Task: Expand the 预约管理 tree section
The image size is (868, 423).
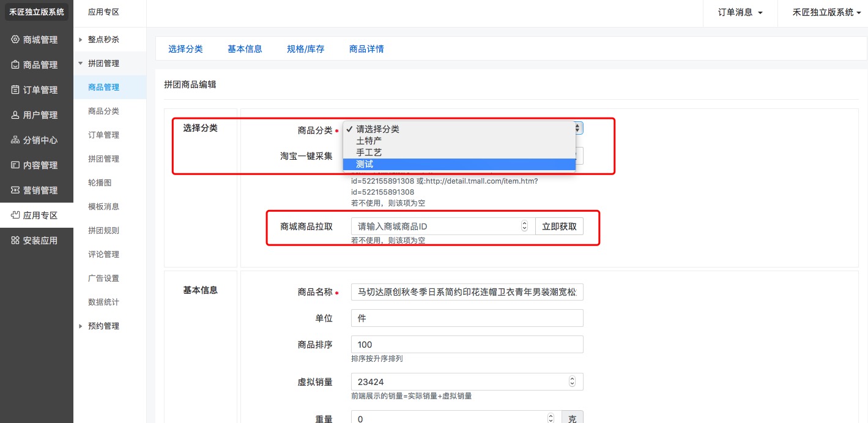Action: coord(80,326)
